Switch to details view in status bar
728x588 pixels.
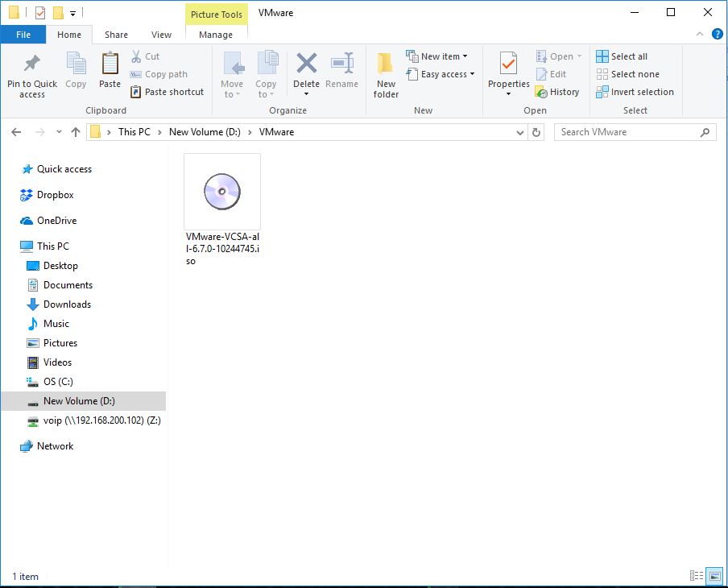coord(697,576)
